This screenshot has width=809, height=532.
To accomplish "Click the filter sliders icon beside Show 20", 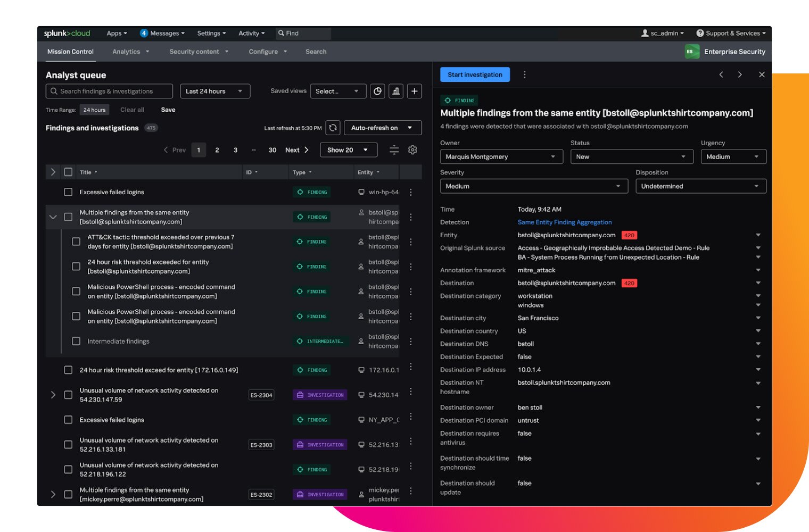I will pos(394,150).
